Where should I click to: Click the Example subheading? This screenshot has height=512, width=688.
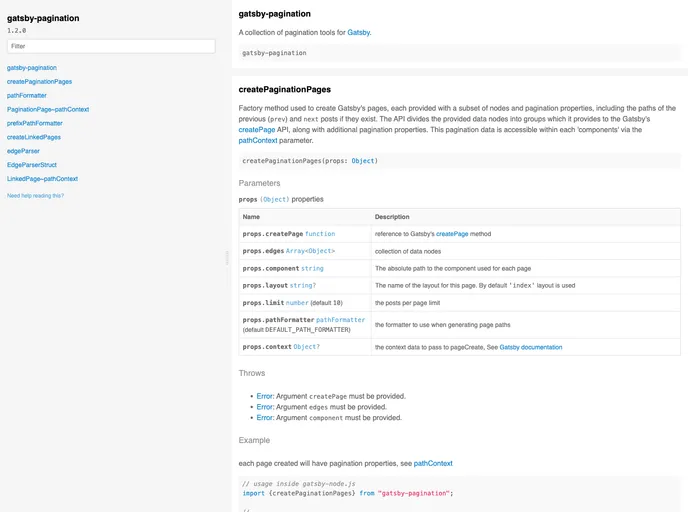click(254, 440)
